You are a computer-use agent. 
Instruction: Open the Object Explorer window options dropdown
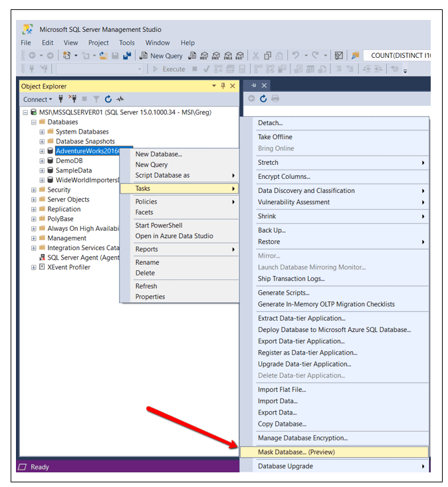point(214,86)
